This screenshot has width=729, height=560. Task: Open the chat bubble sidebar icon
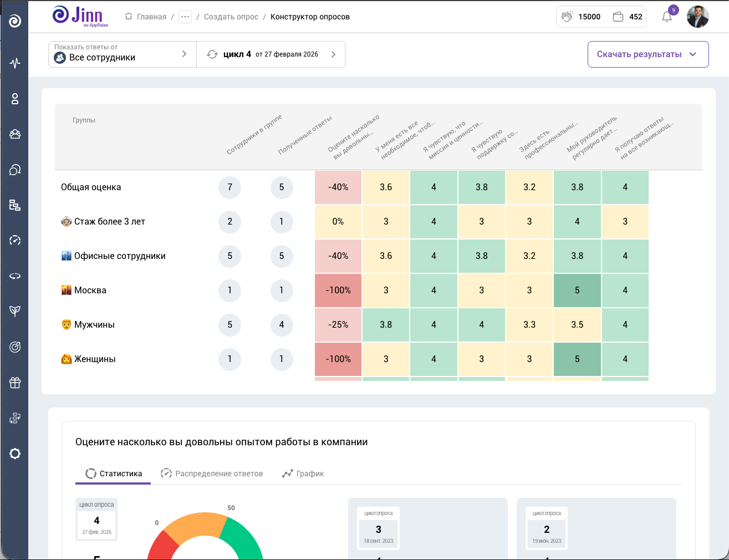(x=15, y=170)
